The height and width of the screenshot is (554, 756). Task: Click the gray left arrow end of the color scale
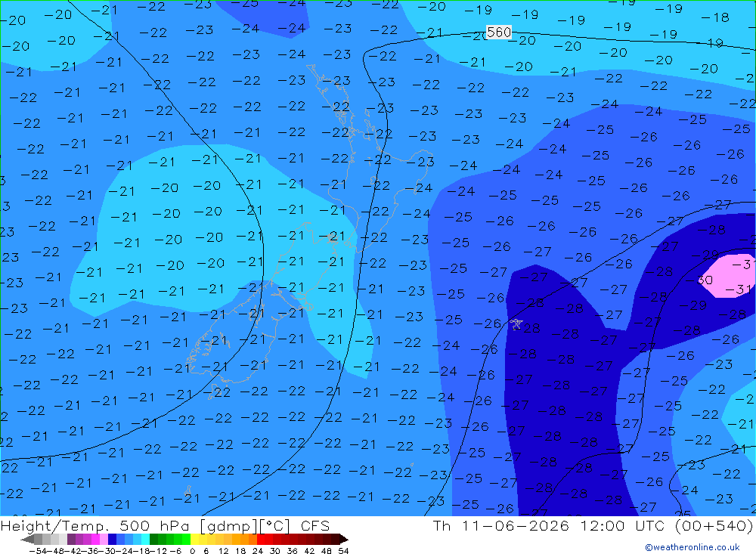(x=27, y=540)
